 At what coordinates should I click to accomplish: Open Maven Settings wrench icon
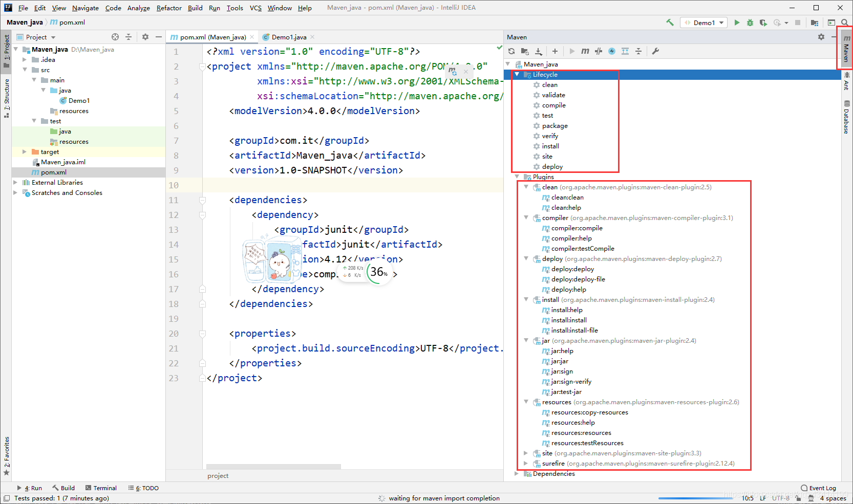pyautogui.click(x=655, y=51)
